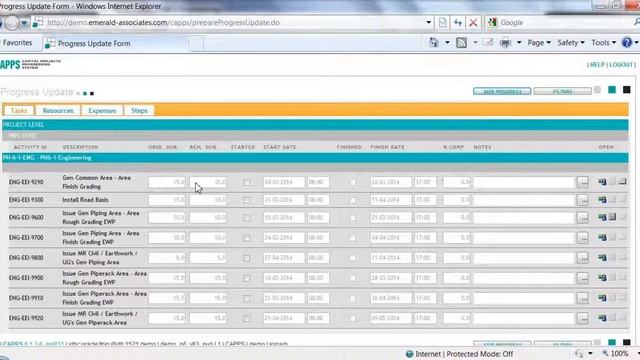The image size is (640, 360).
Task: Open the IE Help icon
Action: coord(627,42)
